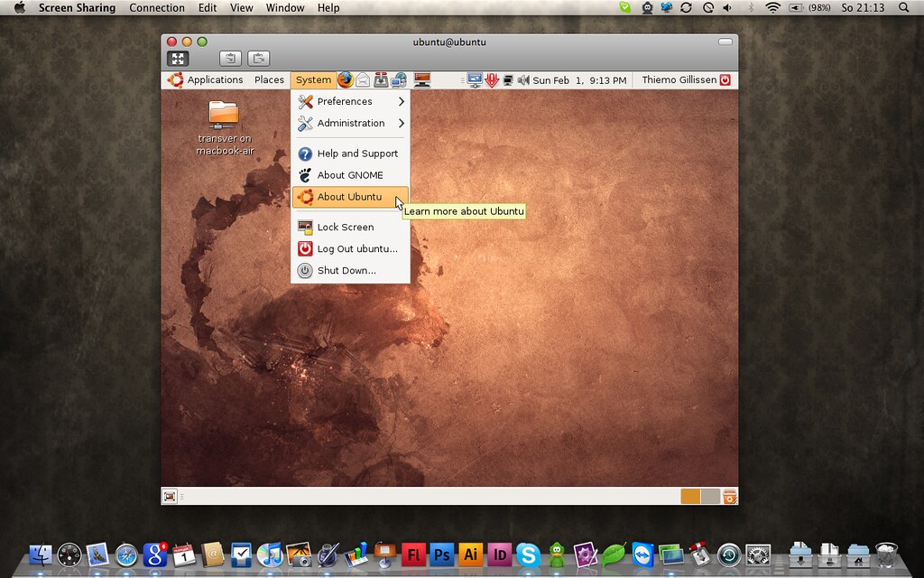
Task: Open Spotlight search magnifier
Action: tap(903, 7)
